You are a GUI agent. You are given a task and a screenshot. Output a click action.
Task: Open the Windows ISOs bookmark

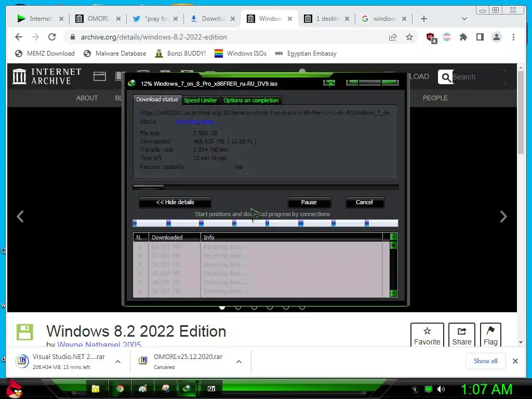(x=241, y=54)
